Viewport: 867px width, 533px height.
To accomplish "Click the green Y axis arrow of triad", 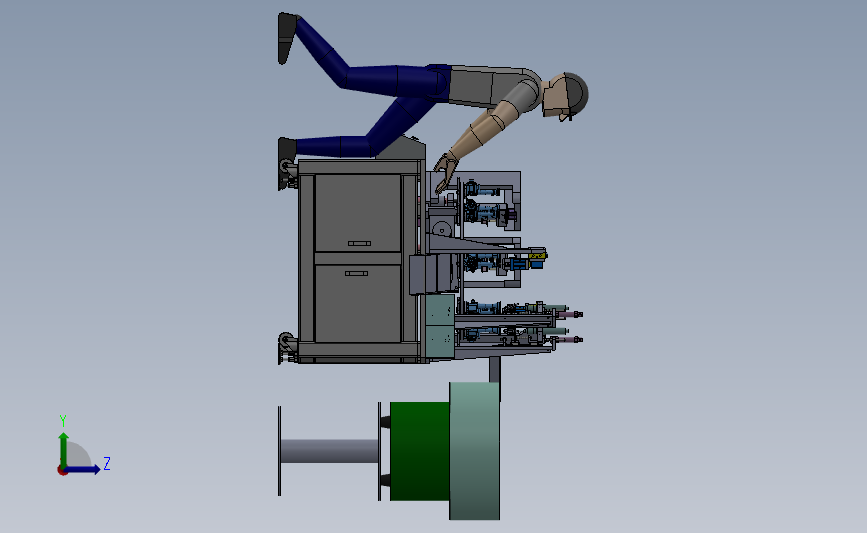I will [x=64, y=450].
